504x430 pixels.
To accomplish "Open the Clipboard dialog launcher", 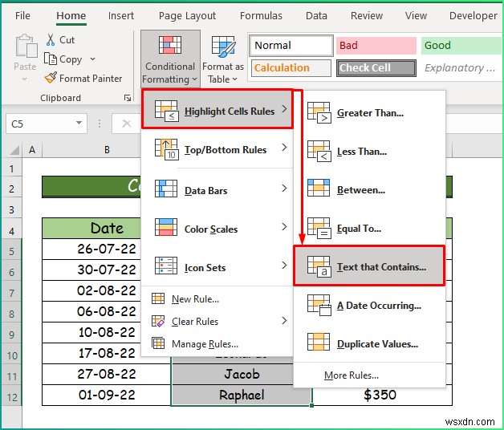I will tap(128, 98).
